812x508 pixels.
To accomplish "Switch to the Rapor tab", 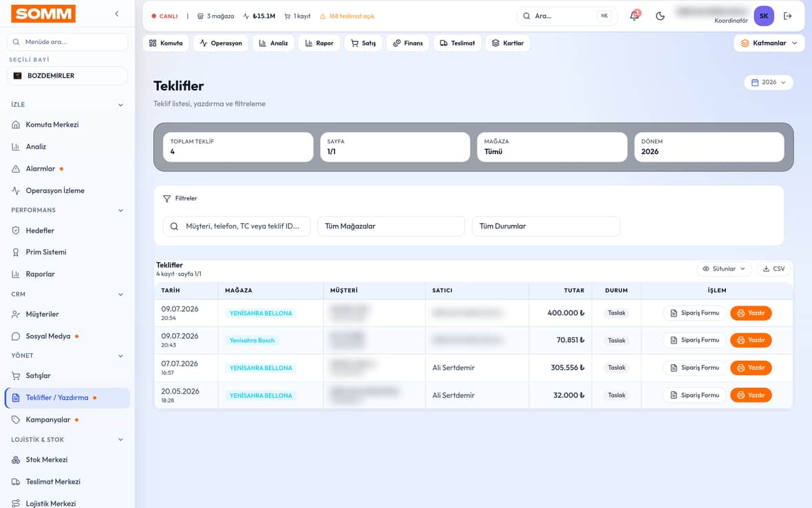I will point(319,43).
